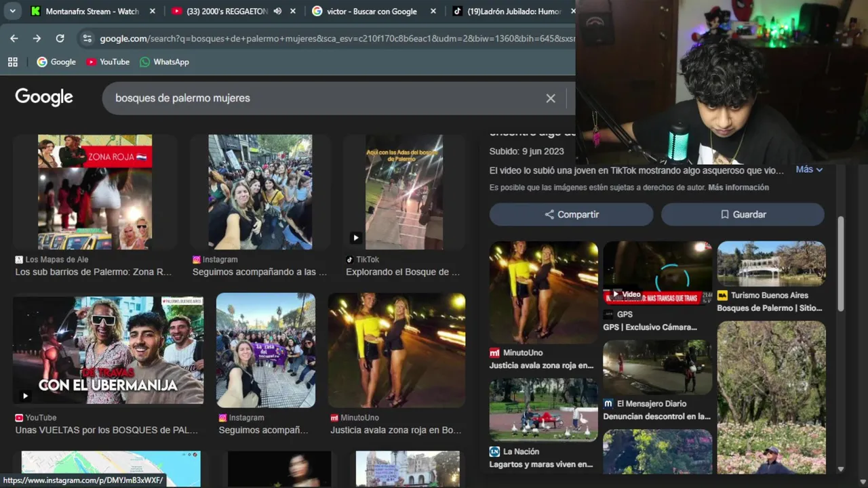Image resolution: width=868 pixels, height=488 pixels.
Task: Click the Guardar button
Action: (743, 214)
